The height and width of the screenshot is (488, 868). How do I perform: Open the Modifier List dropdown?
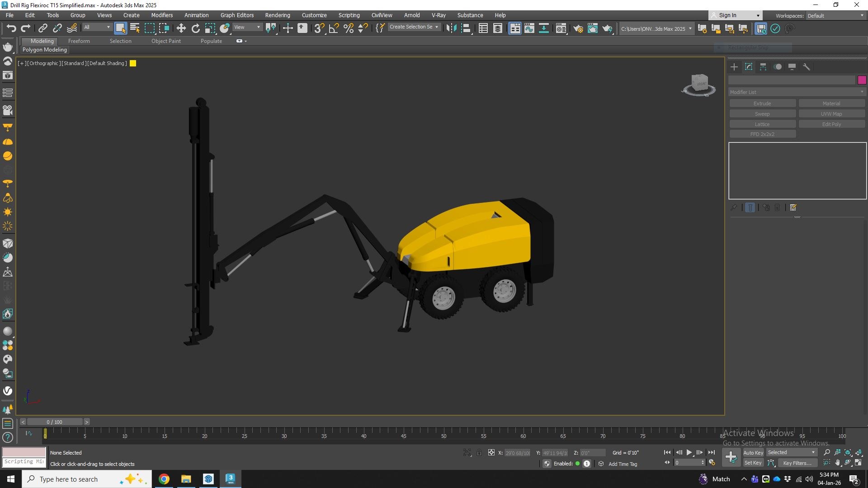[797, 92]
